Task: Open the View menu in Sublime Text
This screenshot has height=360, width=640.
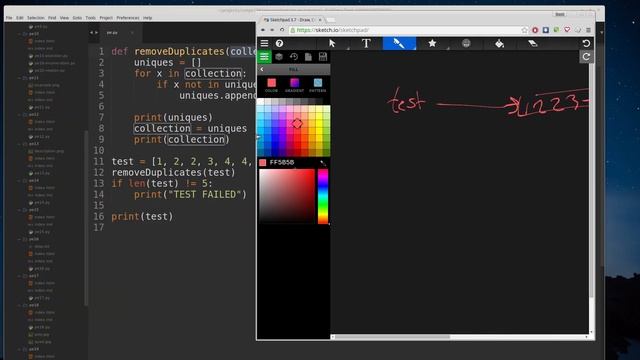Action: [64, 18]
